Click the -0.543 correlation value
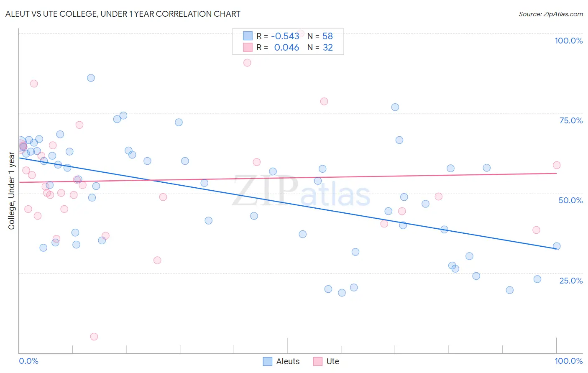 pos(285,36)
